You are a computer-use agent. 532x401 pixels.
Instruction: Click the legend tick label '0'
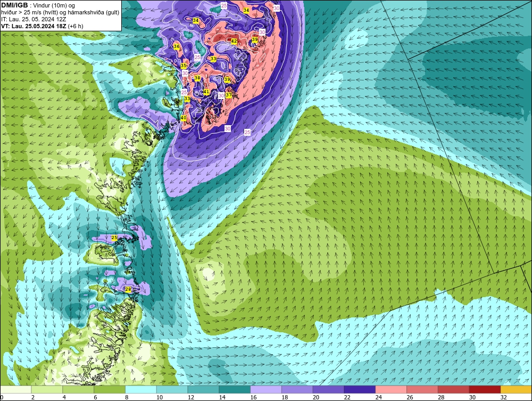(x=2, y=397)
